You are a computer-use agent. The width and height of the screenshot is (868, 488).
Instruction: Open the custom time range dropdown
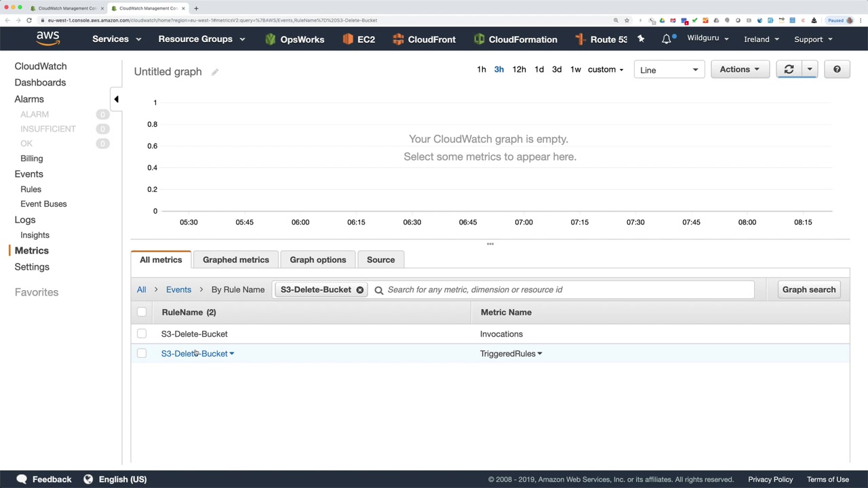click(606, 69)
